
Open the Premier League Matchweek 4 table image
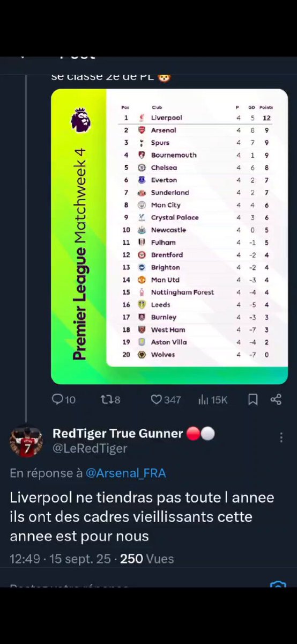click(x=169, y=236)
